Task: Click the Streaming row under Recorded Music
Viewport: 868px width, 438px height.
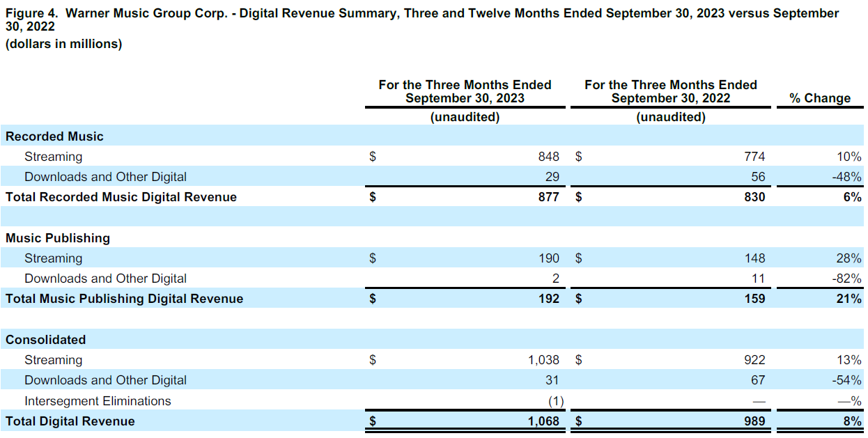Action: point(54,156)
